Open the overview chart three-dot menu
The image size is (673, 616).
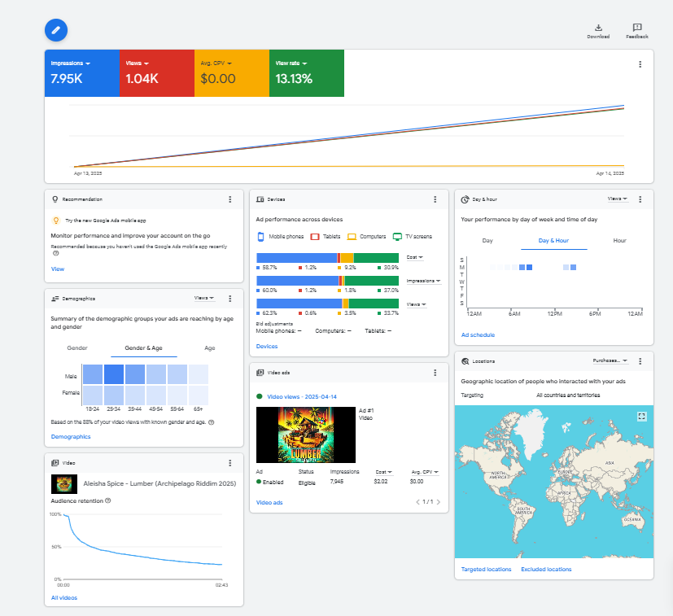pos(640,64)
